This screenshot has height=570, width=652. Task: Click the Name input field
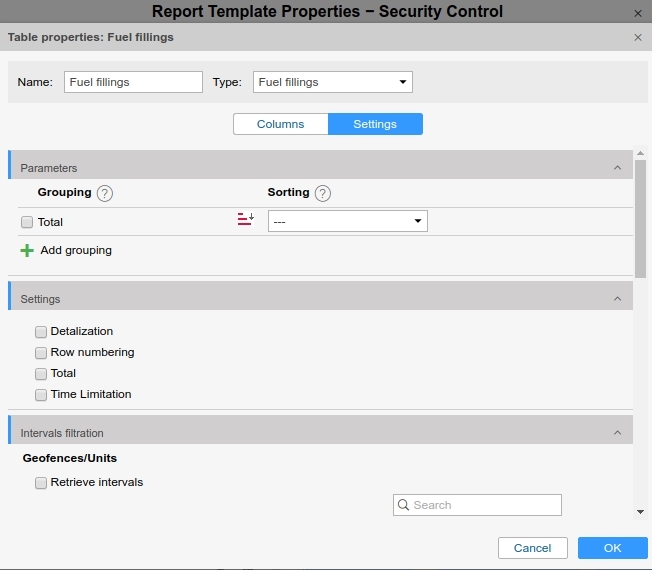click(133, 82)
